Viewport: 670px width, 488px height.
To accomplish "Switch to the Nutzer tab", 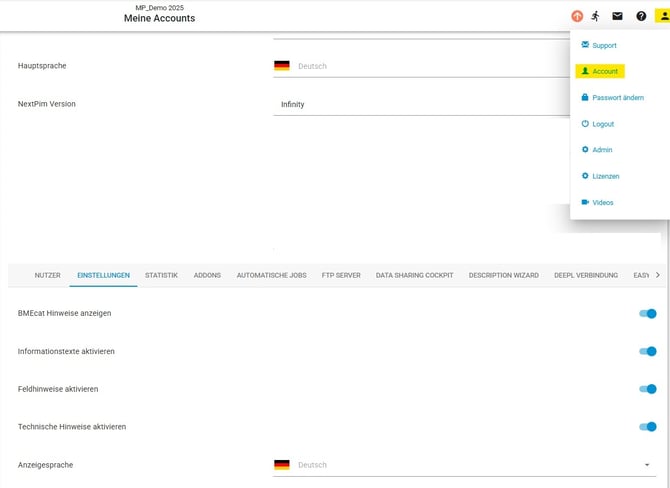I will 47,275.
